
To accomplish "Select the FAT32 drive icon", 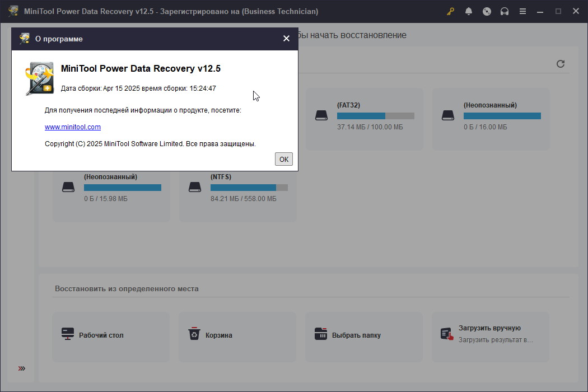I will pos(321,115).
